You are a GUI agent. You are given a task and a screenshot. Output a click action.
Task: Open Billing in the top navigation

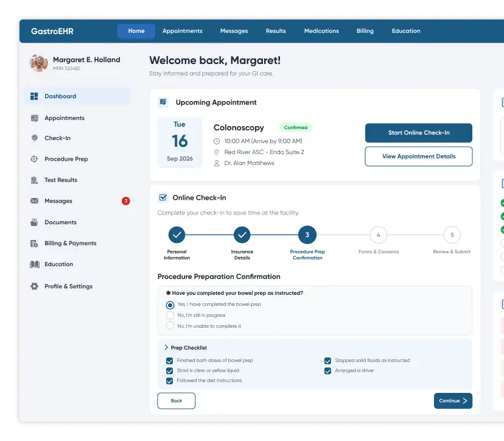pyautogui.click(x=365, y=31)
